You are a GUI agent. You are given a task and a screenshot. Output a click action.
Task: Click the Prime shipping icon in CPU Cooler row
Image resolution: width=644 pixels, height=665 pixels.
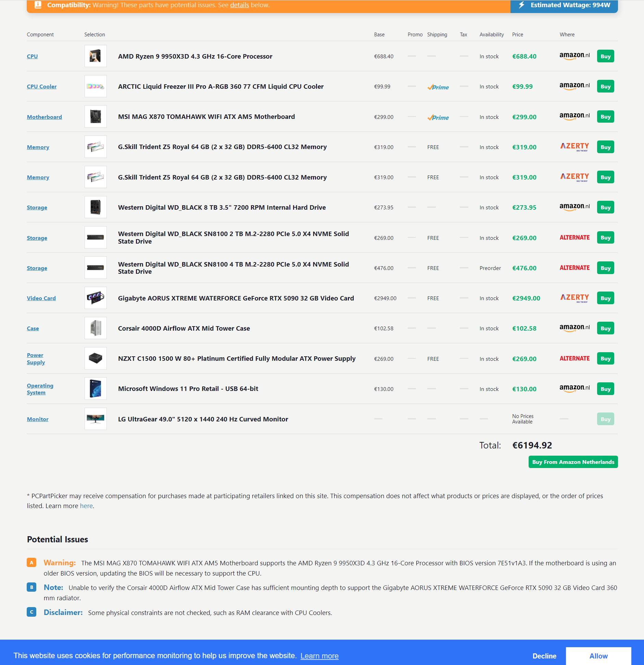pyautogui.click(x=438, y=87)
